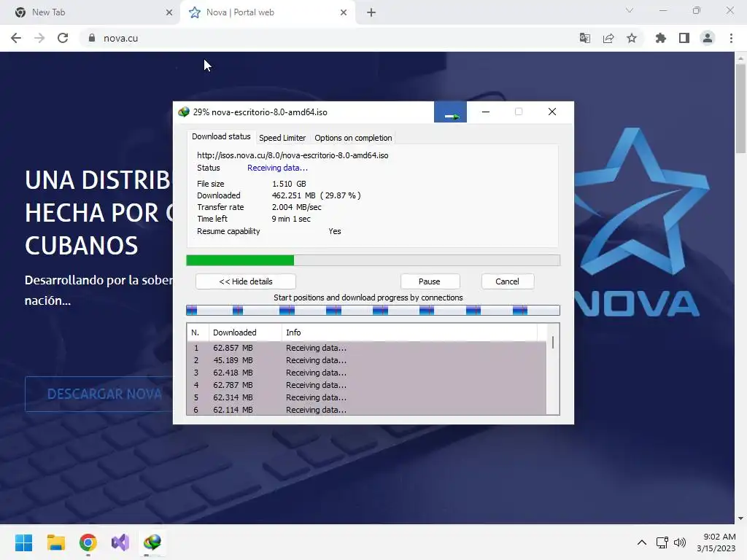Select connection row 5 with 62.314 MB
This screenshot has height=560, width=747.
click(367, 397)
